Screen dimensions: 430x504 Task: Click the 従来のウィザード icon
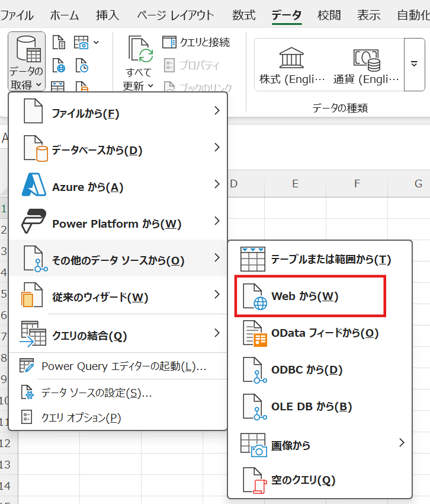(32, 295)
